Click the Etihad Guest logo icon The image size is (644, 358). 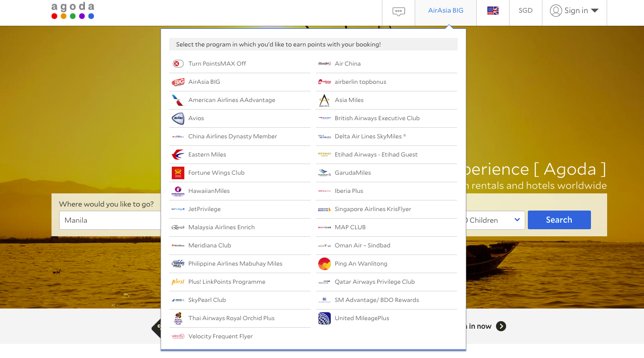(324, 155)
